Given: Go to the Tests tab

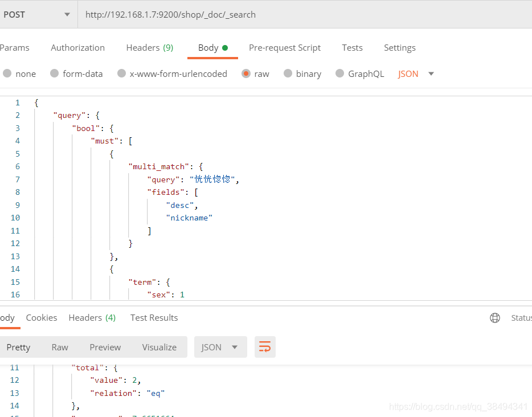Looking at the screenshot, I should (x=352, y=48).
